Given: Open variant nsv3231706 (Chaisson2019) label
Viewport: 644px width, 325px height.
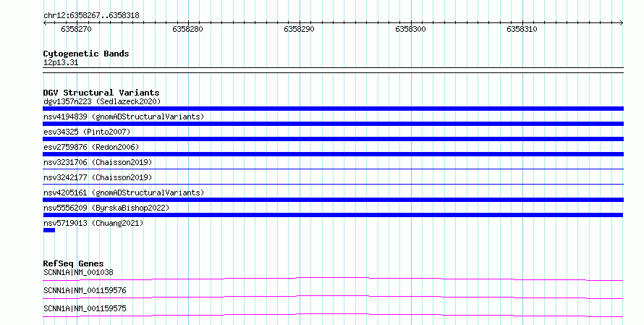Looking at the screenshot, I should click(x=98, y=162).
